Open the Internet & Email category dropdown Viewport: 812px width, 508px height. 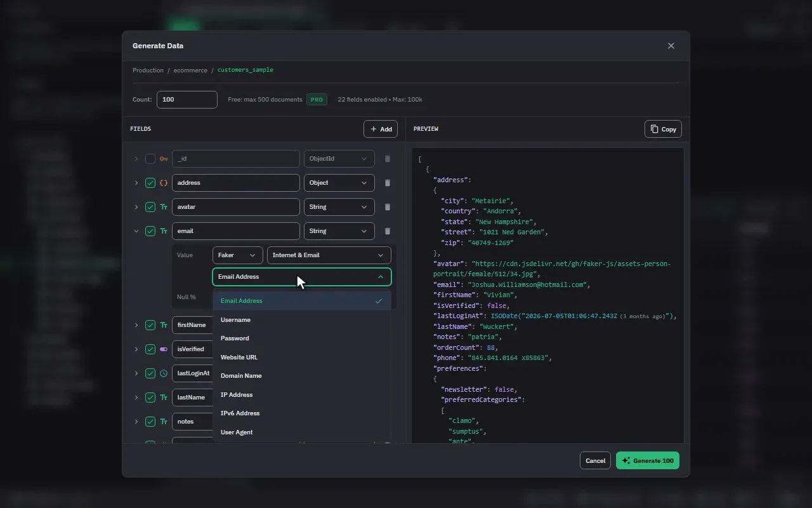[x=329, y=255]
